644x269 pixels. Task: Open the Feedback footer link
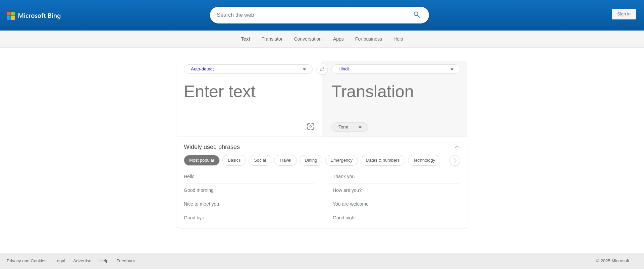[x=126, y=261]
